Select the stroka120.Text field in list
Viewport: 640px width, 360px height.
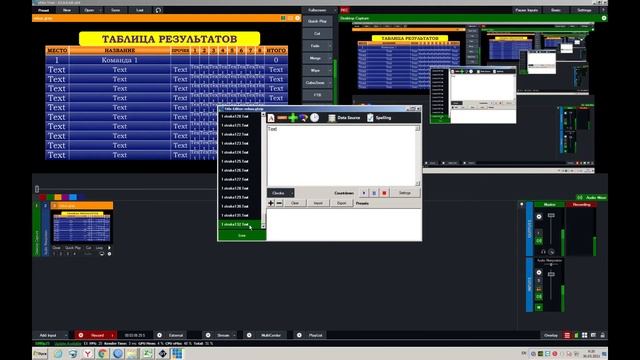[x=240, y=117]
